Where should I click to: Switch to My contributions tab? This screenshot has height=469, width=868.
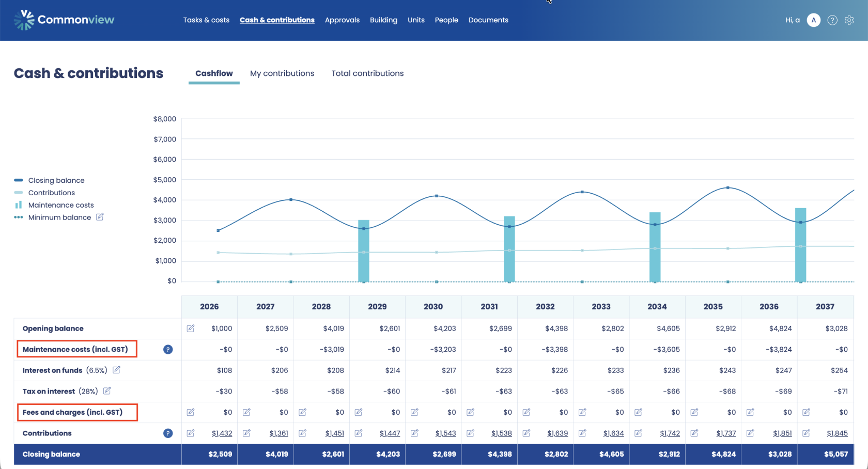[x=282, y=73]
